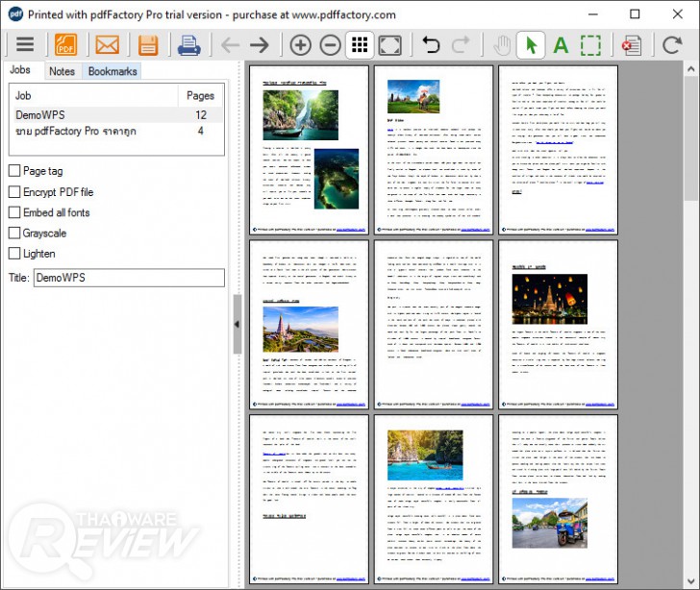
Task: Enable the Page tag checkbox
Action: (x=14, y=170)
